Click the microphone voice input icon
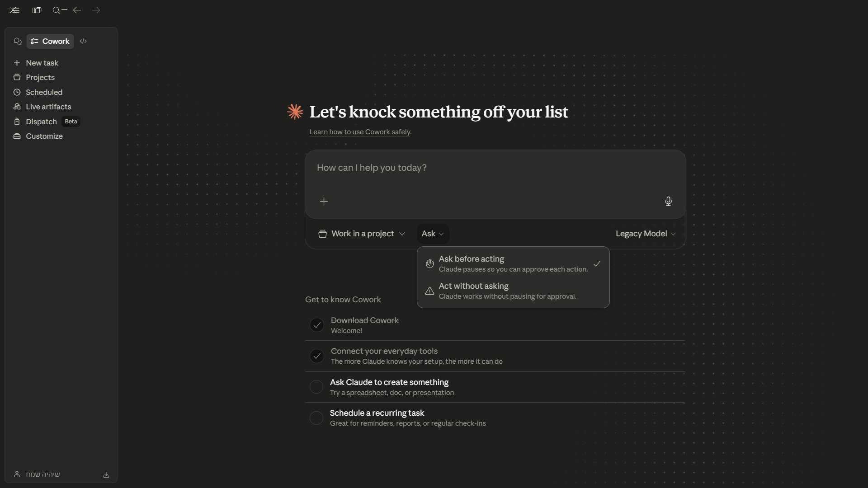Image resolution: width=868 pixels, height=488 pixels. click(668, 201)
